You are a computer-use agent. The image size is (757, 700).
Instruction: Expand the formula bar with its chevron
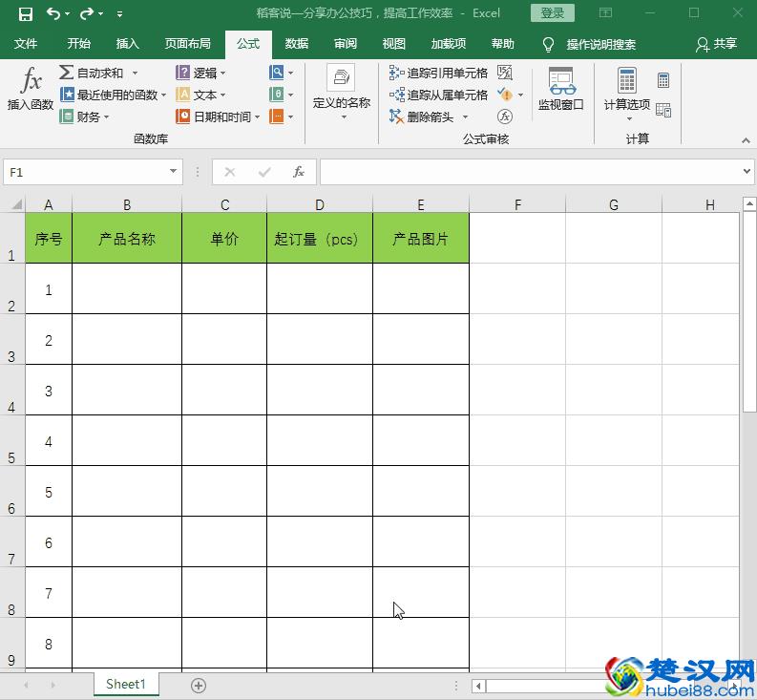coord(746,172)
